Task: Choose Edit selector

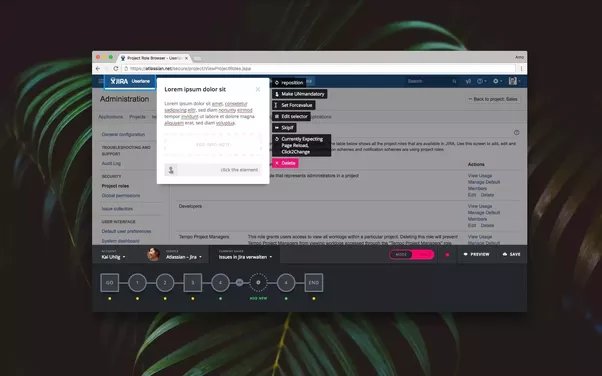Action: pyautogui.click(x=291, y=116)
